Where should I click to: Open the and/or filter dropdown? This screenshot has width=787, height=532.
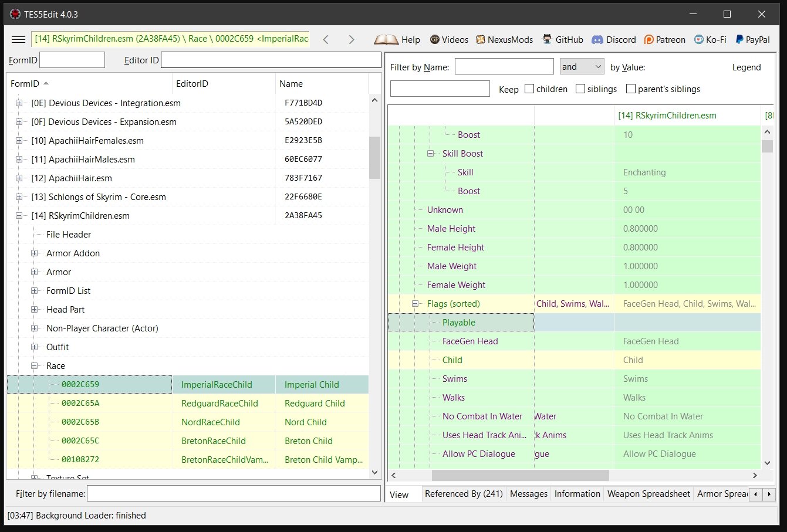pyautogui.click(x=582, y=66)
